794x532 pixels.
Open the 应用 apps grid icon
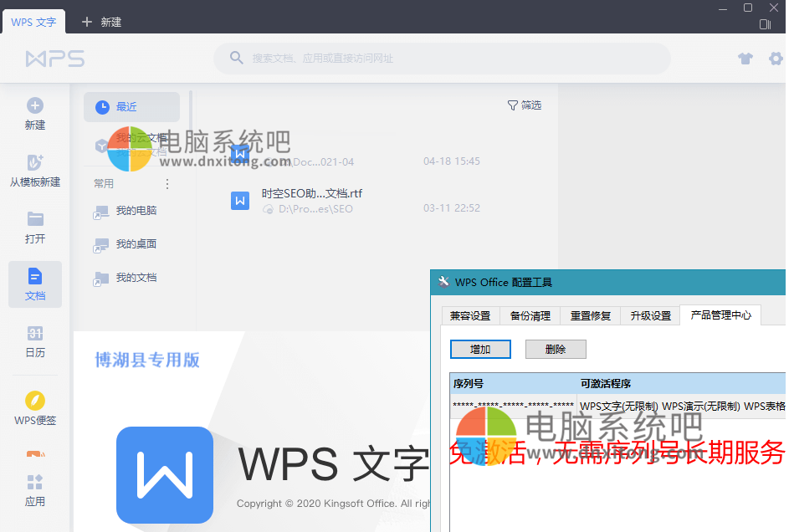35,482
